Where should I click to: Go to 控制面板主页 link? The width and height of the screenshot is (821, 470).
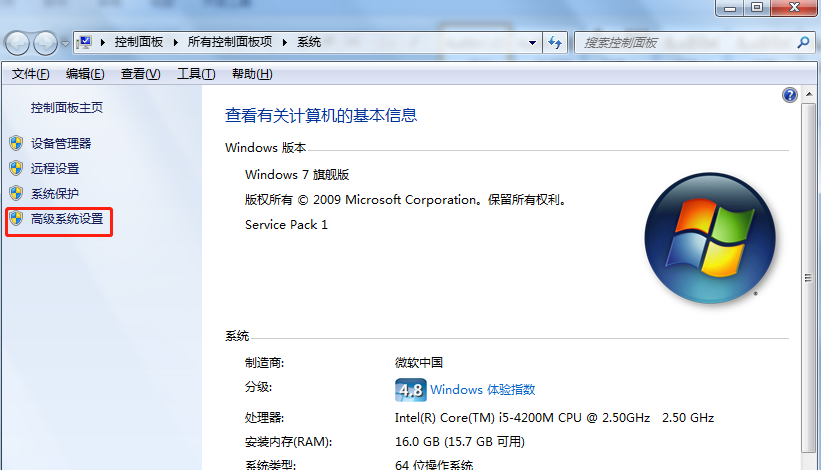[66, 108]
